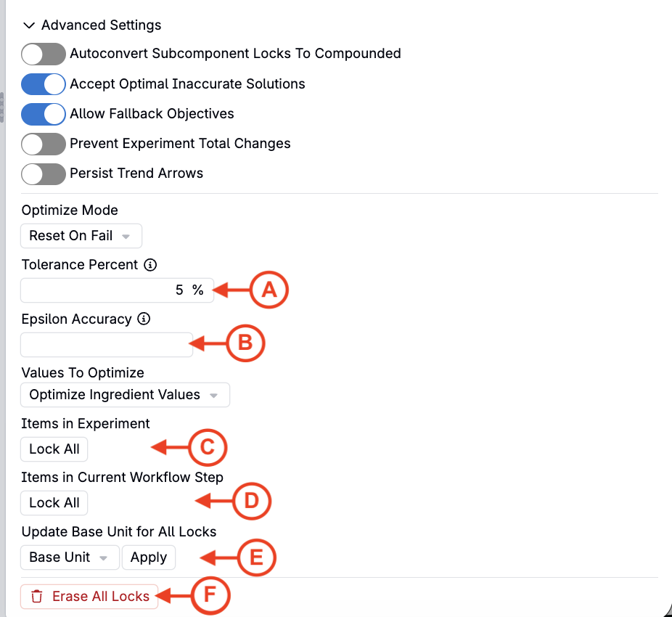Image resolution: width=672 pixels, height=617 pixels.
Task: Enable Autoconvert Subcomponent Locks To Compounded
Action: coord(44,54)
